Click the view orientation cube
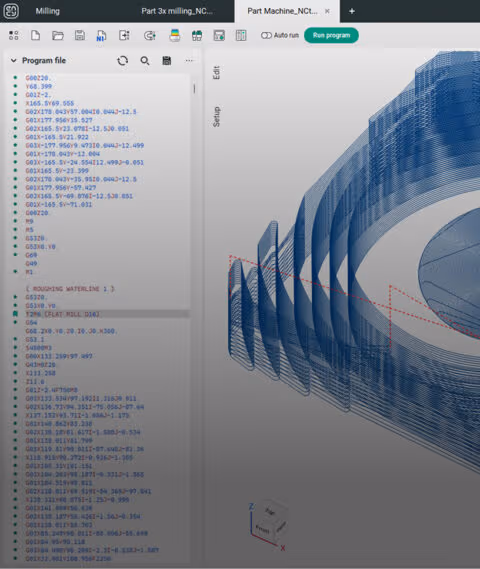Screen dimensions: 480x569 point(270,522)
